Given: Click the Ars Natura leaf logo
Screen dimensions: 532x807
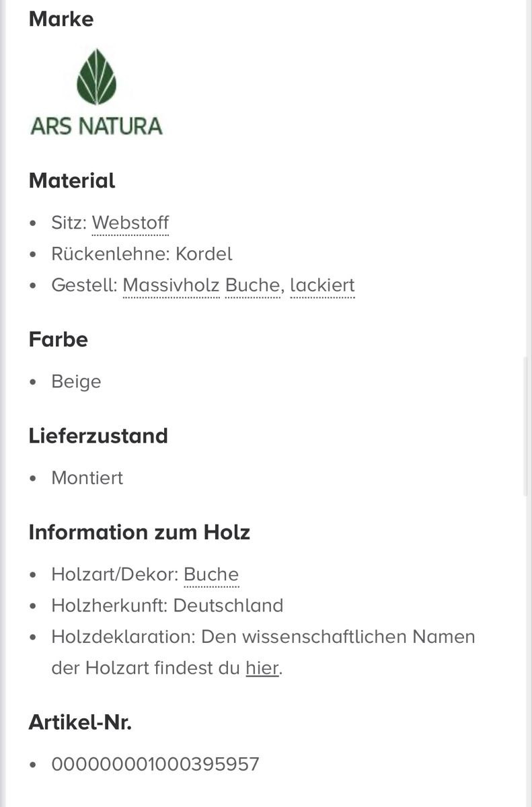Looking at the screenshot, I should (96, 77).
